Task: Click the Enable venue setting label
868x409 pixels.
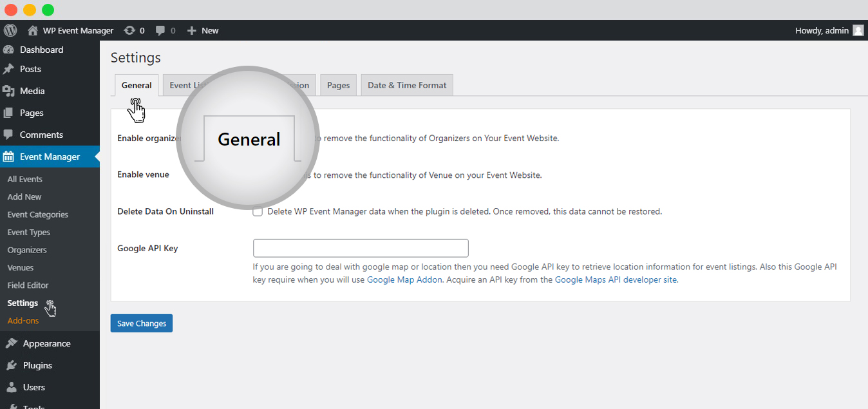Action: 143,175
